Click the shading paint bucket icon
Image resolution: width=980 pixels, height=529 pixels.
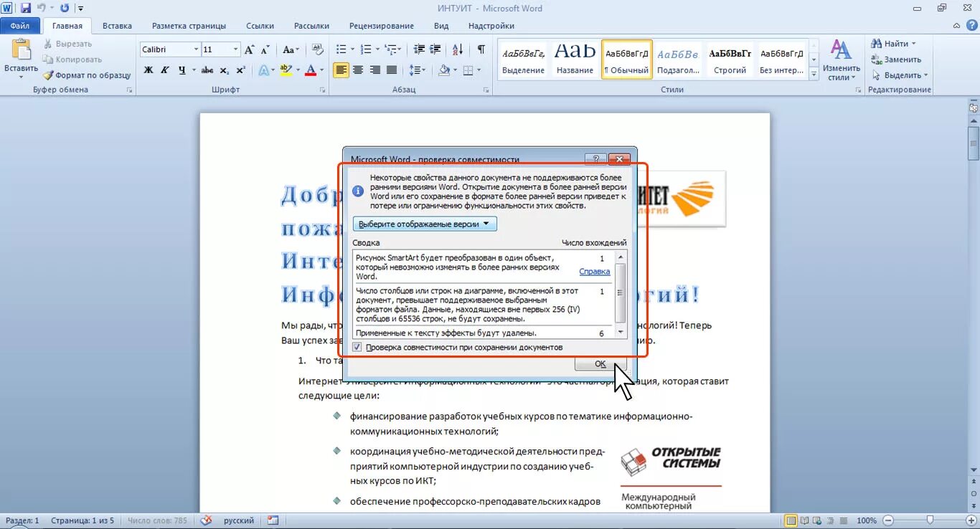(444, 70)
